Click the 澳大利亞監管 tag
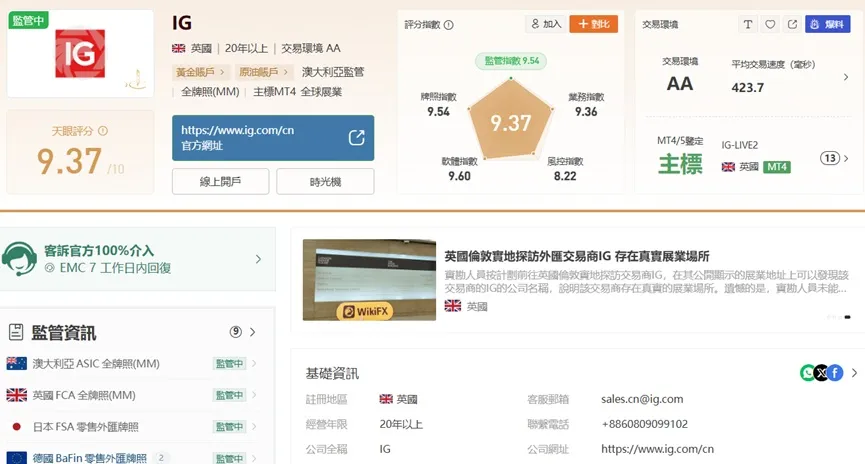The width and height of the screenshot is (865, 464). [x=333, y=72]
